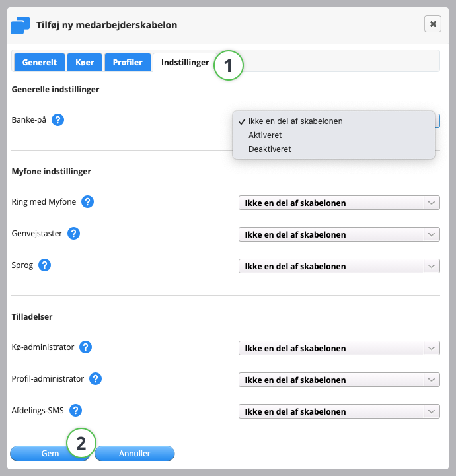
Task: Open help icon for Ring med Myfone
Action: (x=87, y=202)
